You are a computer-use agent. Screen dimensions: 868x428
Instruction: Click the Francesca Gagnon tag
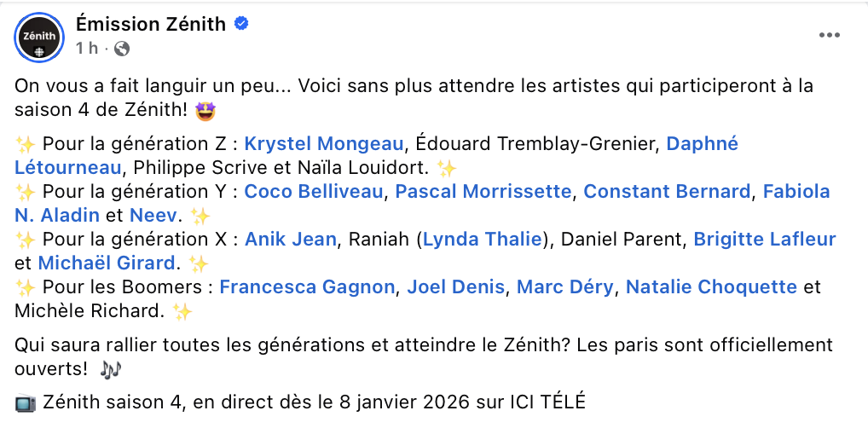pyautogui.click(x=307, y=287)
